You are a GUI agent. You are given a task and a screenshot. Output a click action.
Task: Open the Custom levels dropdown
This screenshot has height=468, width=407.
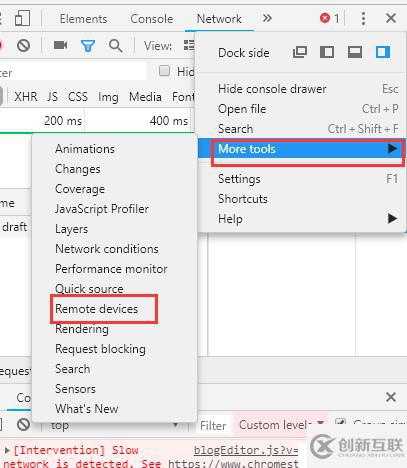(281, 425)
